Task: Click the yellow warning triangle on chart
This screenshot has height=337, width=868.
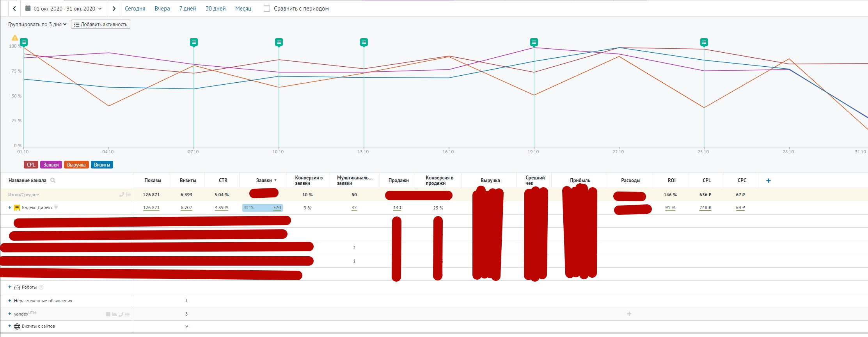Action: (x=15, y=38)
